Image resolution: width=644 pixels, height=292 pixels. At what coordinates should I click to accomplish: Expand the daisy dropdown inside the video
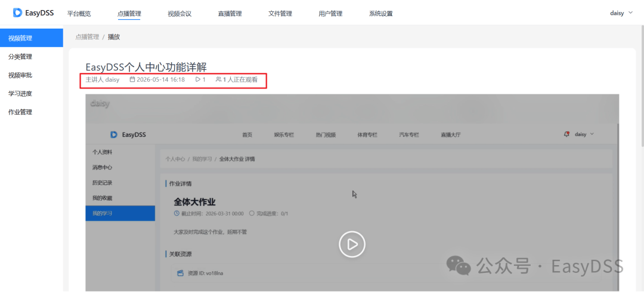(x=584, y=134)
